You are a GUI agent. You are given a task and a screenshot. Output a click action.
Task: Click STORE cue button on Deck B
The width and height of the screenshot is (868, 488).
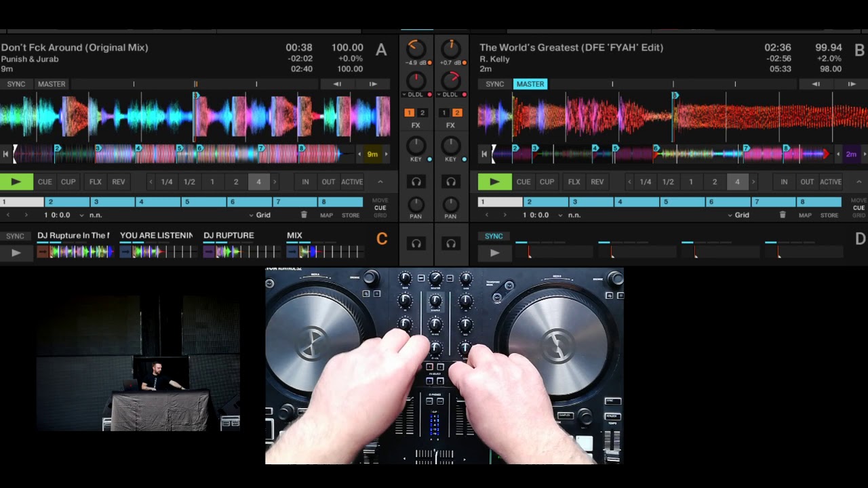[x=829, y=215]
